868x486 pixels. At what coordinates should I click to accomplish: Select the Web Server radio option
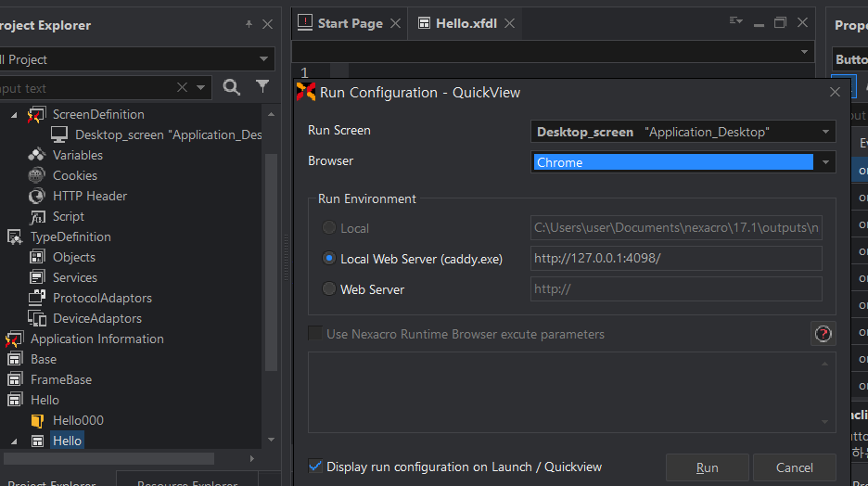coord(329,288)
